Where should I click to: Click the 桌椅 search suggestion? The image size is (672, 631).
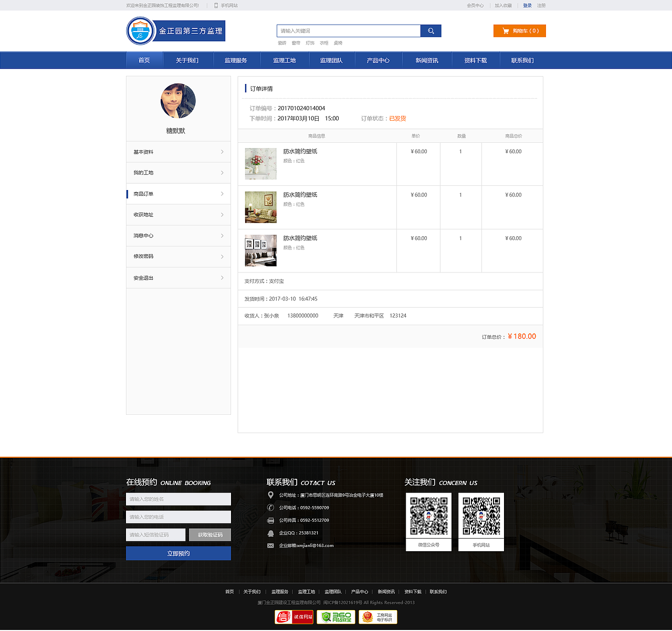338,43
